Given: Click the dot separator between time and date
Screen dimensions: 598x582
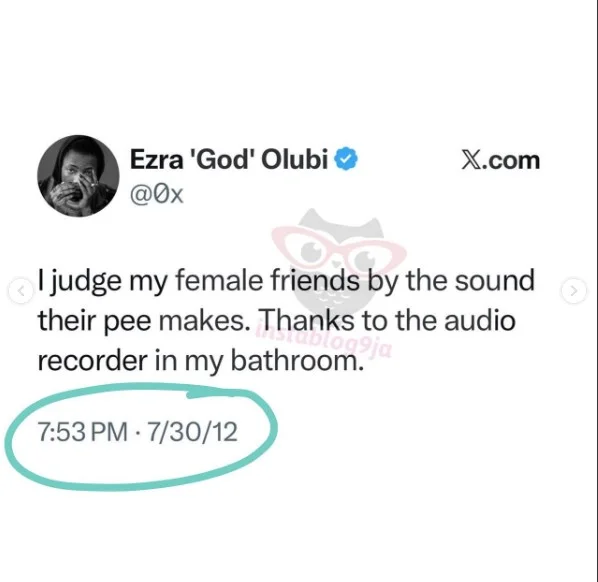Looking at the screenshot, I should pos(138,432).
